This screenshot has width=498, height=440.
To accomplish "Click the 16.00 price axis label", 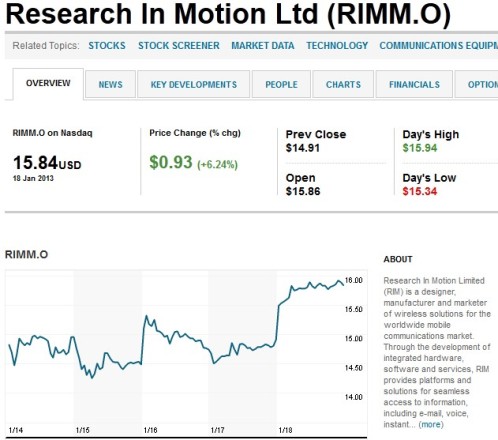I will coord(354,280).
